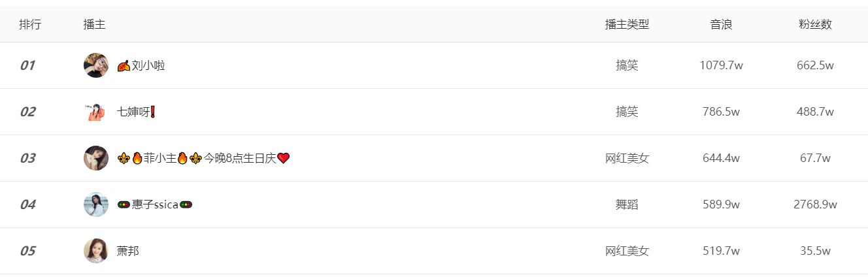Click 1079.7w 音浪 value for 刘小啦

[x=721, y=65]
